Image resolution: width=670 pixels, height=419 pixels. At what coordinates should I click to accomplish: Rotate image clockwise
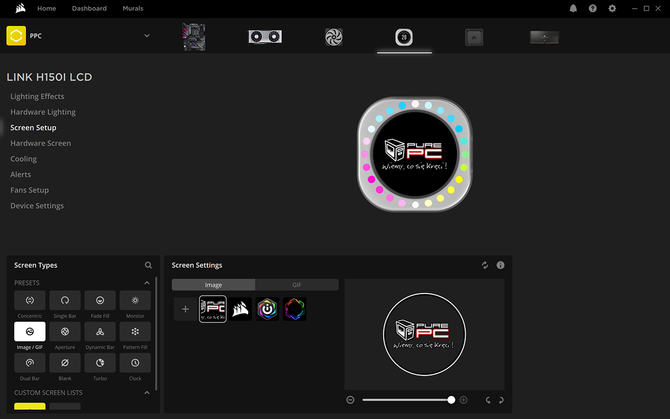(x=501, y=400)
